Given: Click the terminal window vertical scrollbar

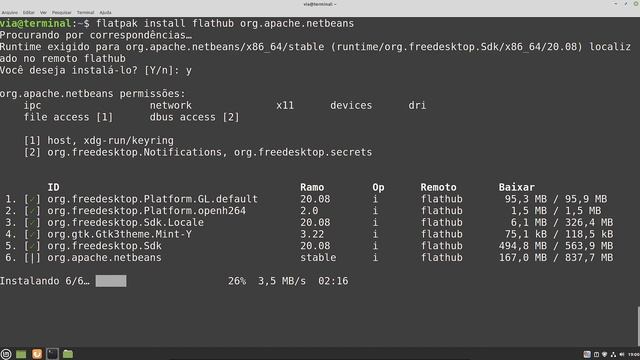Looking at the screenshot, I should pos(638,326).
